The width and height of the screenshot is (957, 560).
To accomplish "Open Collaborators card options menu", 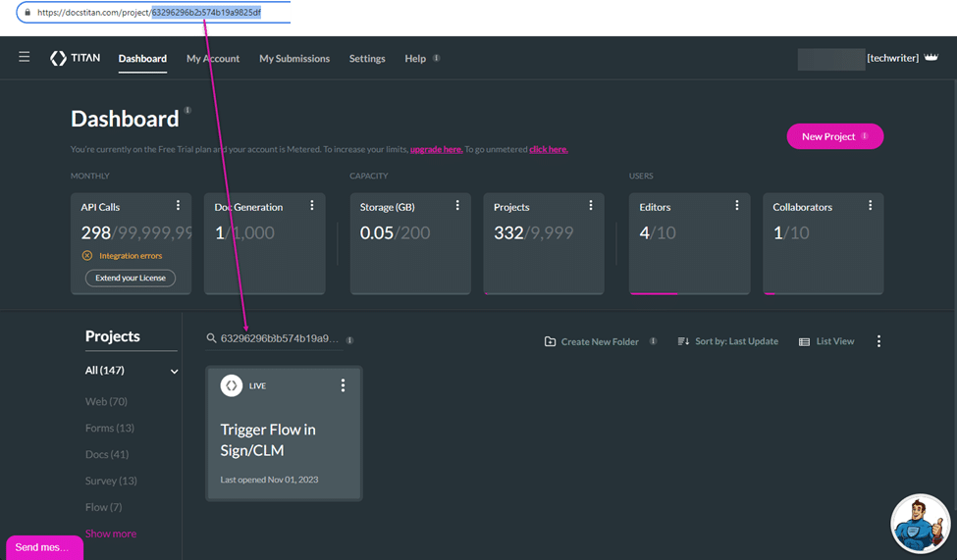I will click(x=871, y=206).
